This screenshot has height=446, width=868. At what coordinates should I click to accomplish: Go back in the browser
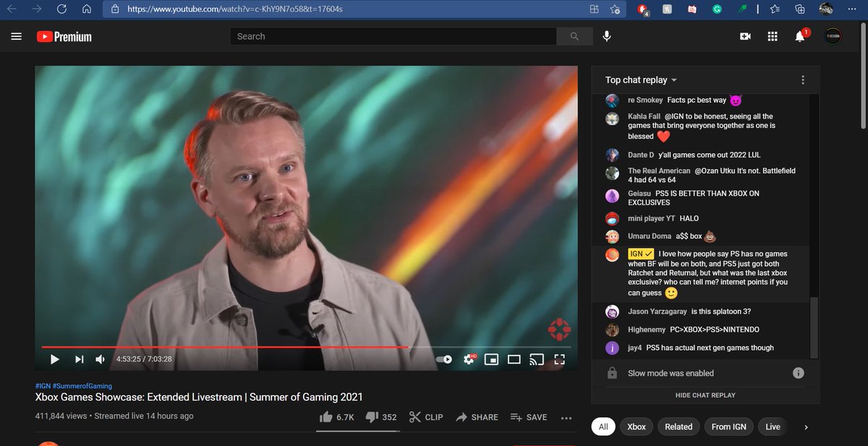point(12,9)
